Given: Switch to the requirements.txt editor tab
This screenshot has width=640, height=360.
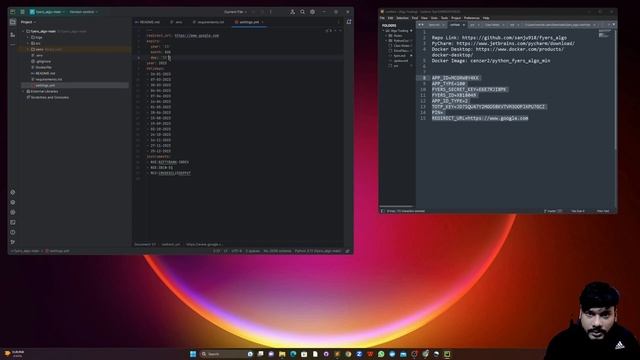Looking at the screenshot, I should click(x=209, y=22).
